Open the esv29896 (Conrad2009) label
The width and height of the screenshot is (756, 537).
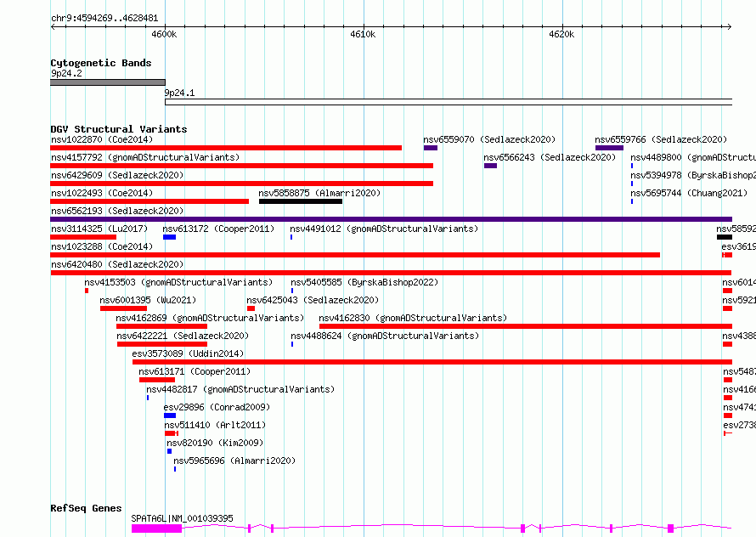(217, 407)
